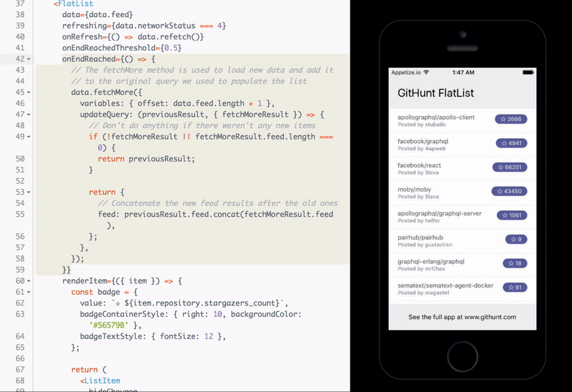Collapse the fold arrow at line 61
The height and width of the screenshot is (392, 572).
(29, 292)
